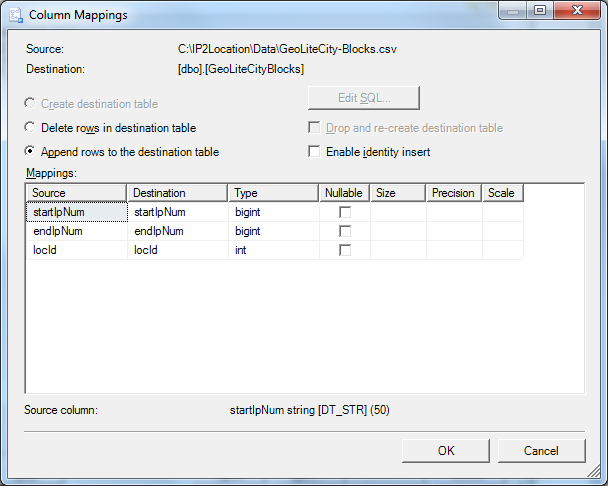Maximize the Column Mappings window

[x=540, y=10]
